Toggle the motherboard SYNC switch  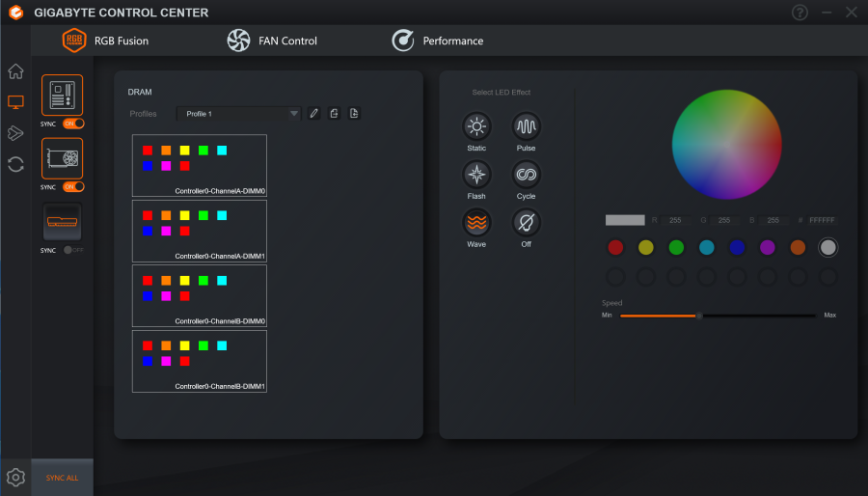tap(73, 124)
